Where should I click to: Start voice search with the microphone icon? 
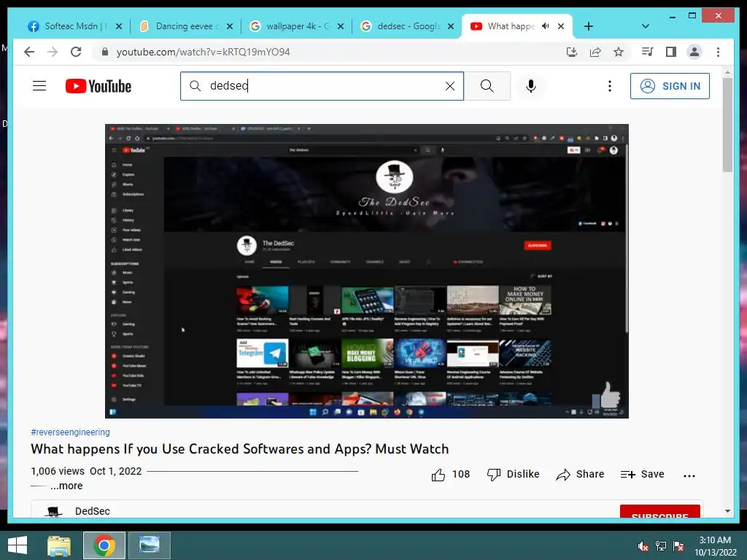531,86
